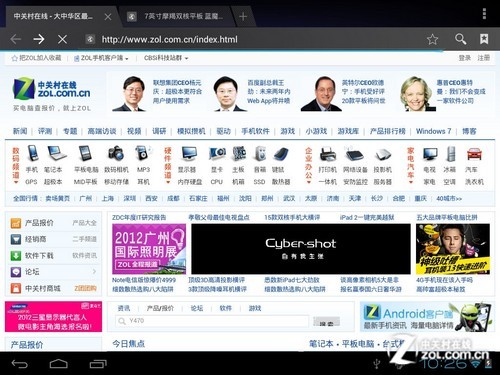The width and height of the screenshot is (500, 375).
Task: Click the search button beside search field
Action: click(x=327, y=322)
